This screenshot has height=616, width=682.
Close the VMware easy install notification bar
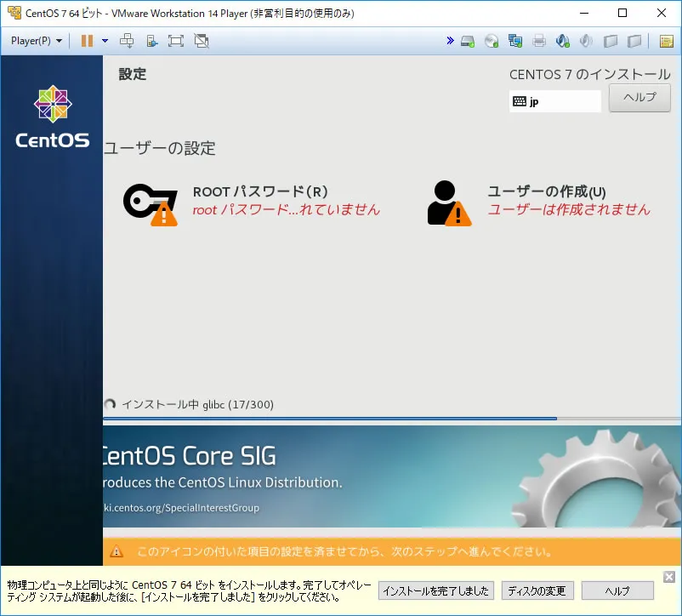tap(669, 577)
